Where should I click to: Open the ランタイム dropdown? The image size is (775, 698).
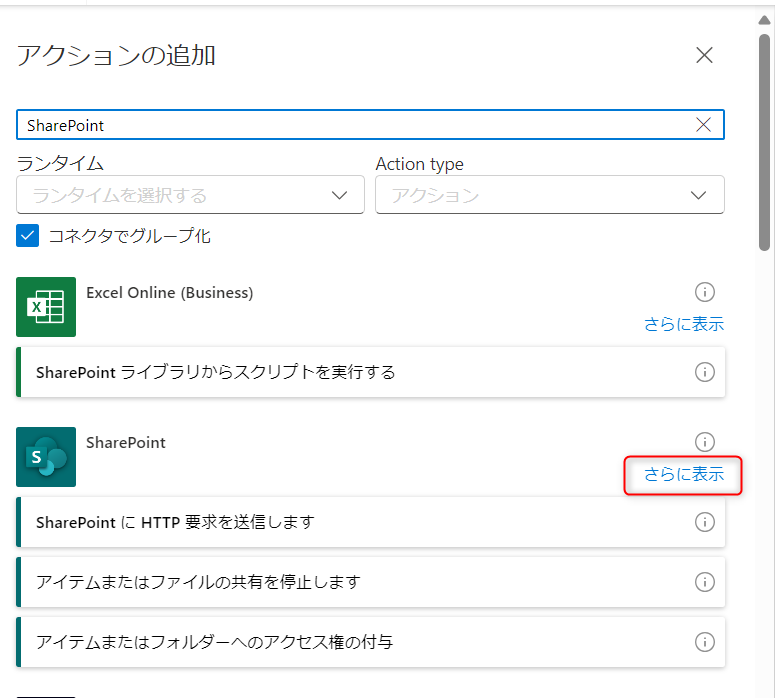click(x=190, y=195)
